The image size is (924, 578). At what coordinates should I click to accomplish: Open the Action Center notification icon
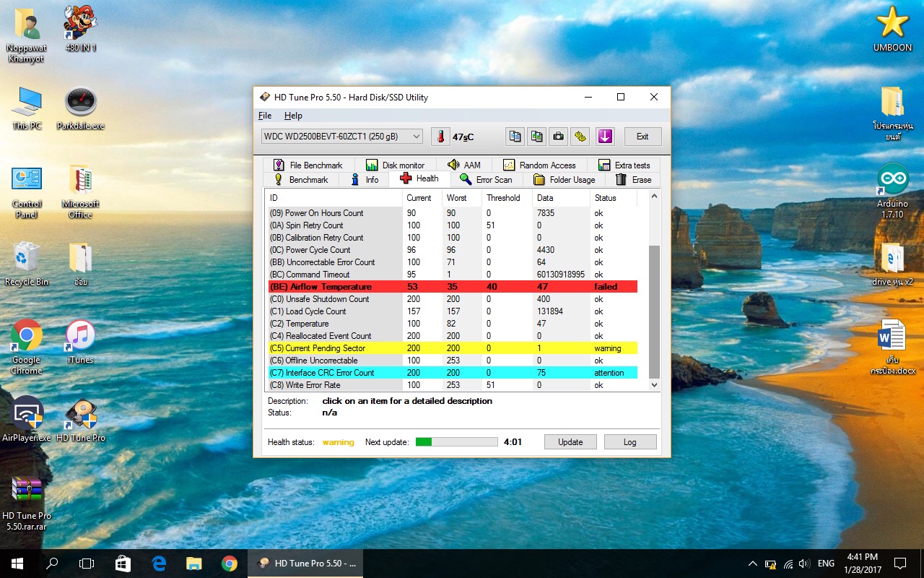(x=899, y=564)
